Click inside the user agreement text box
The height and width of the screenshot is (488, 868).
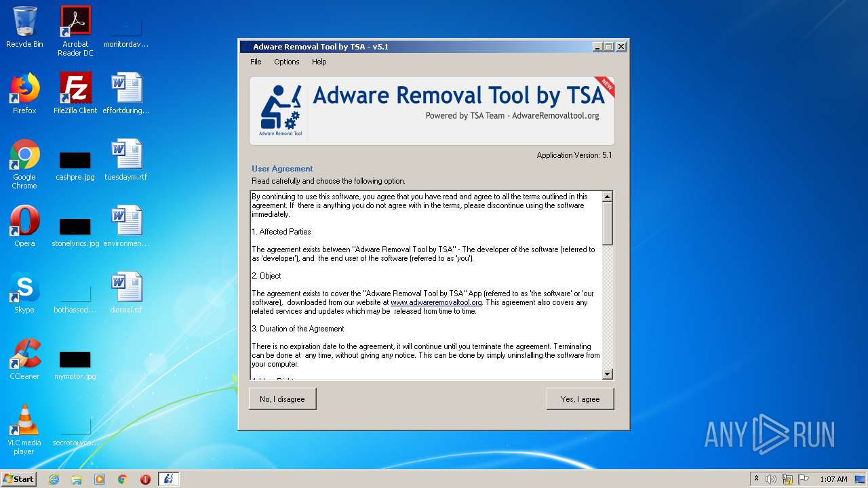click(x=426, y=285)
